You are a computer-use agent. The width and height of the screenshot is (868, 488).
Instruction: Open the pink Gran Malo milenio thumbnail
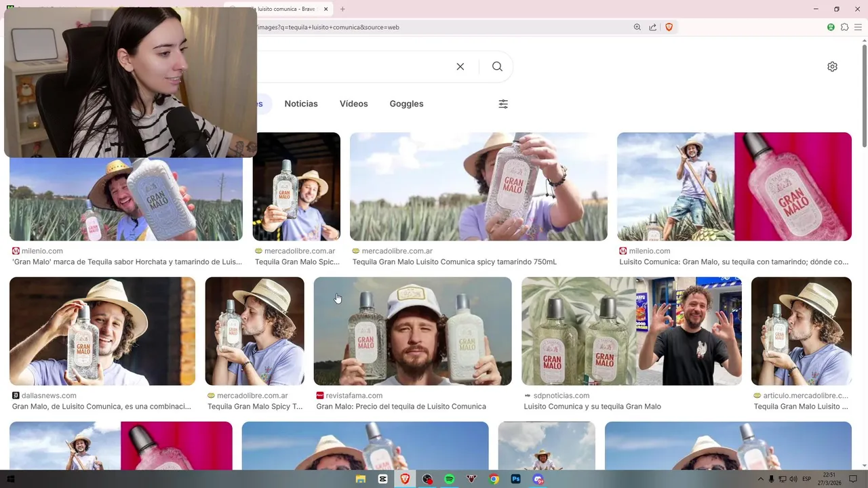point(734,186)
